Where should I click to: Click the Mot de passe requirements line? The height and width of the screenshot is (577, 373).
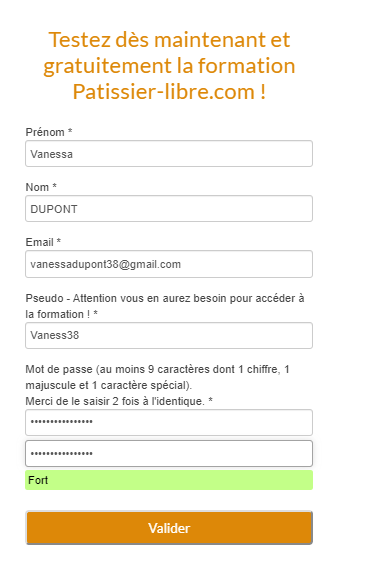157,369
